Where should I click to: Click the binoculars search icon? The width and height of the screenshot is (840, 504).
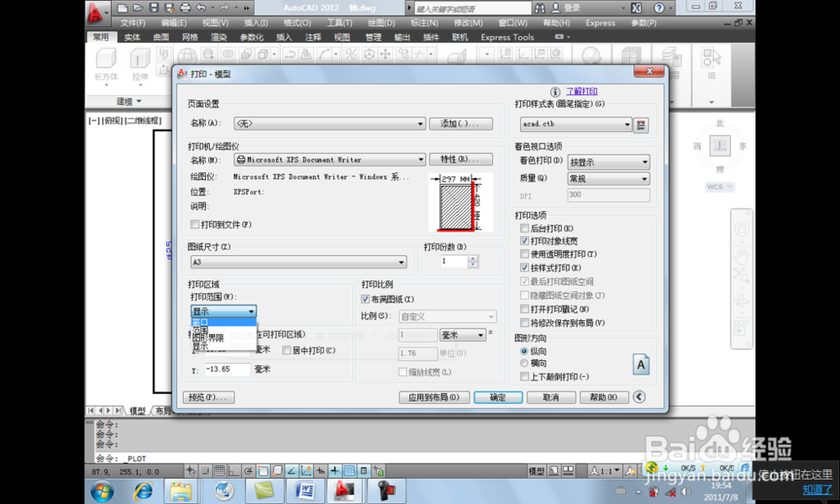click(x=540, y=8)
